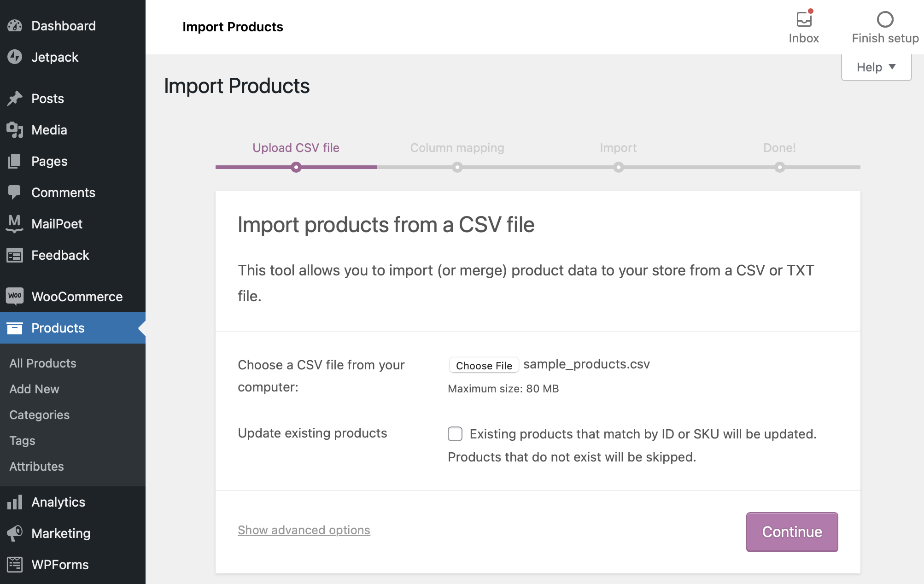Enable Update existing products checkbox
The width and height of the screenshot is (924, 584).
tap(455, 433)
